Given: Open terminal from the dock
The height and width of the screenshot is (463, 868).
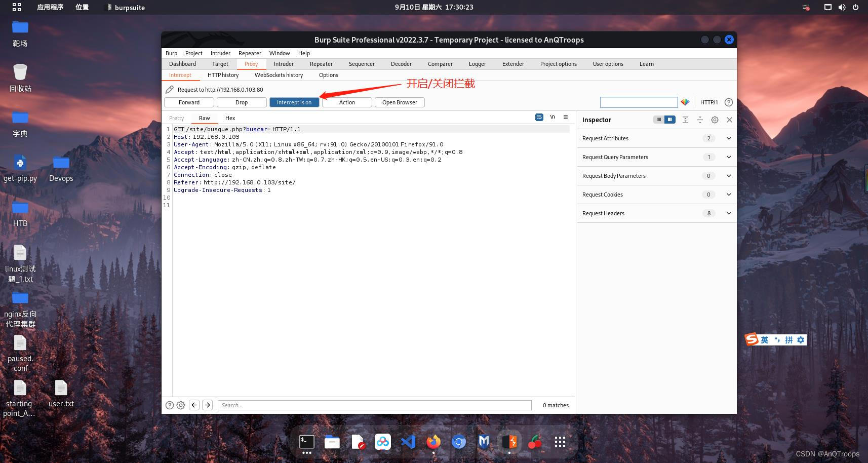Looking at the screenshot, I should click(306, 442).
